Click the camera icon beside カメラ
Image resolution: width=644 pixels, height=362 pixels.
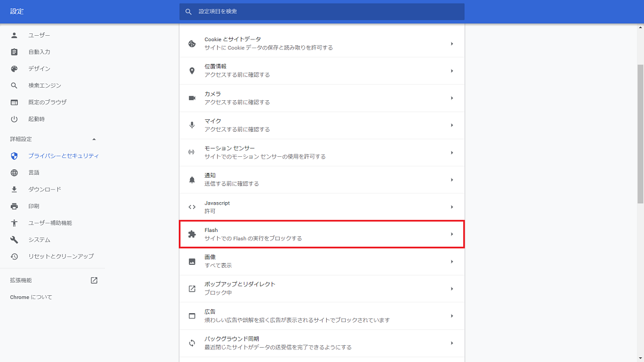coord(192,98)
